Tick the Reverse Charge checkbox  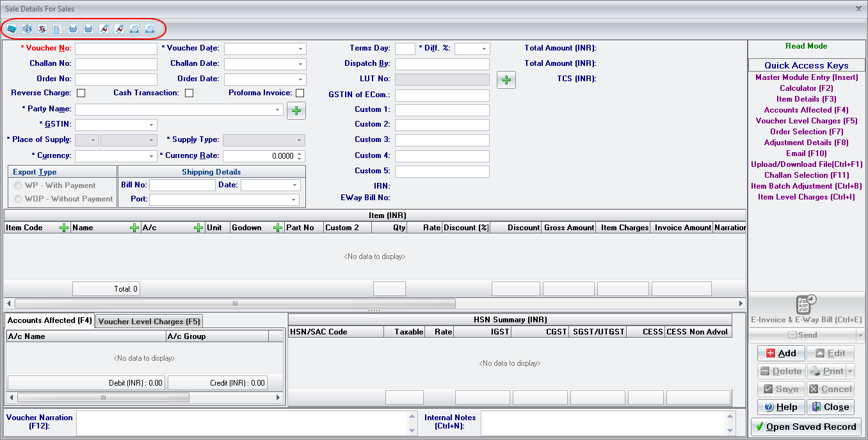[x=81, y=93]
